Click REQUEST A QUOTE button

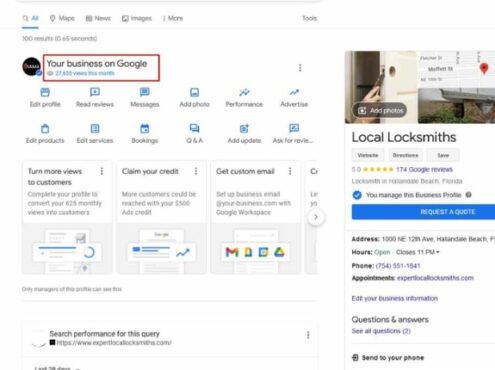coord(423,212)
